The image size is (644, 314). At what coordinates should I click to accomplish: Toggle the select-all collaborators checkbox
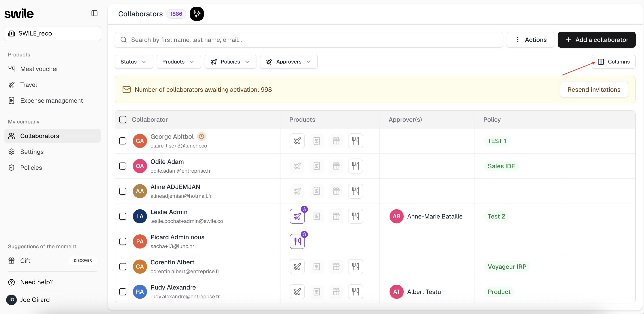point(122,120)
